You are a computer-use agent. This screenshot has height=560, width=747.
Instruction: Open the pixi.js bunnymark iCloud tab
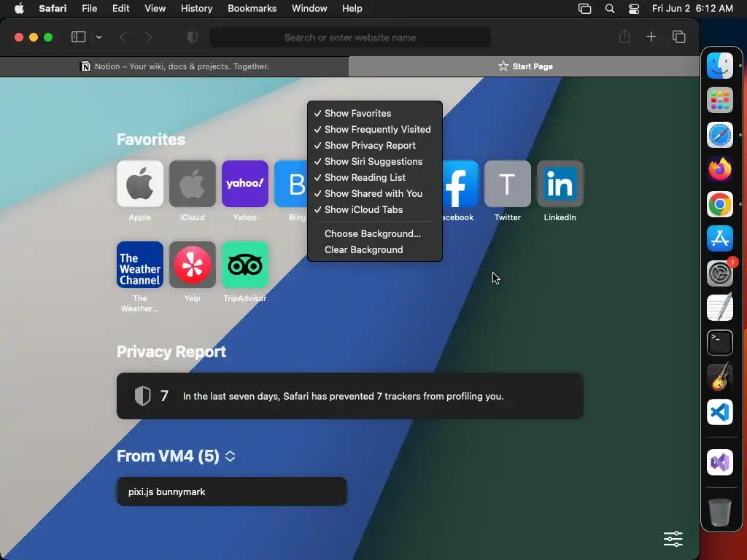pos(232,492)
